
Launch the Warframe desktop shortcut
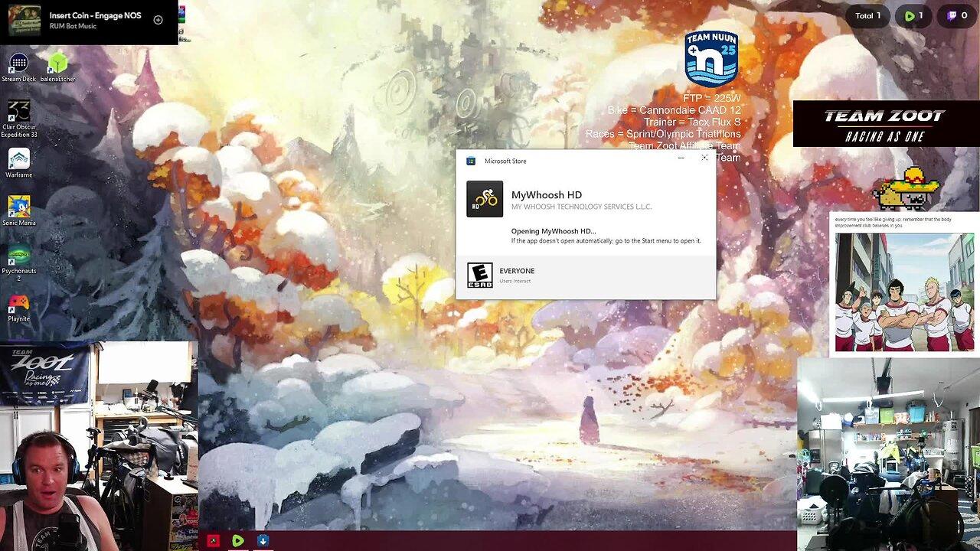coord(18,163)
